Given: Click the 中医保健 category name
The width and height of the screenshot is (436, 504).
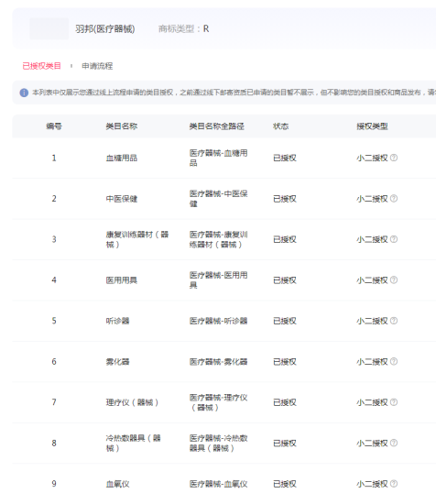Looking at the screenshot, I should (122, 199).
